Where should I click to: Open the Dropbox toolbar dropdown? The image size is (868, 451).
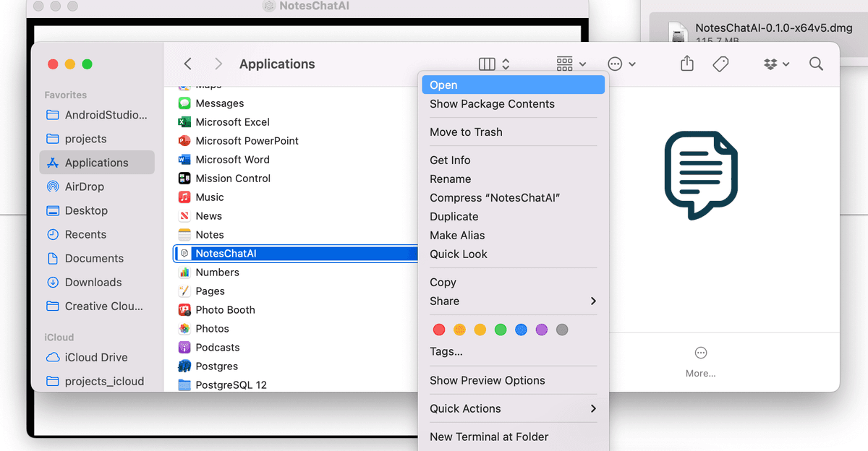[x=776, y=64]
